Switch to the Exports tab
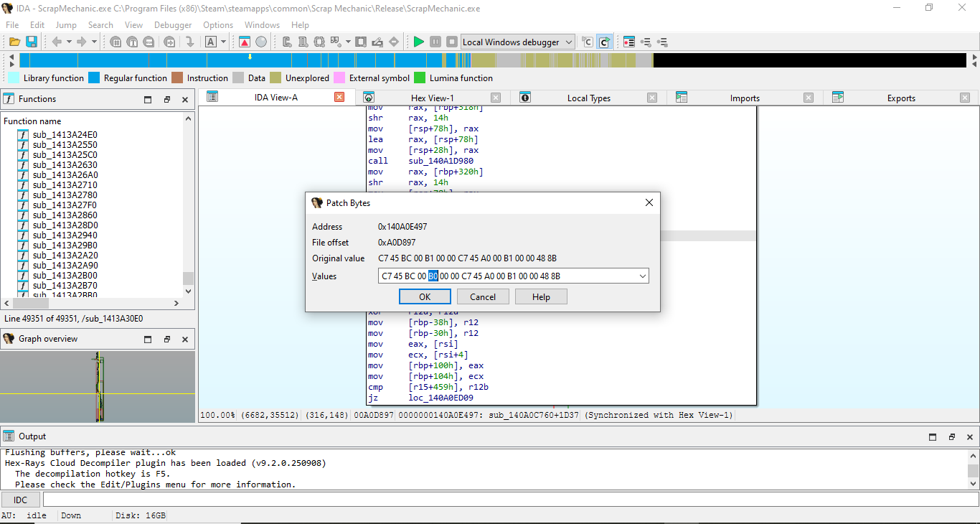The image size is (980, 524). (x=901, y=98)
